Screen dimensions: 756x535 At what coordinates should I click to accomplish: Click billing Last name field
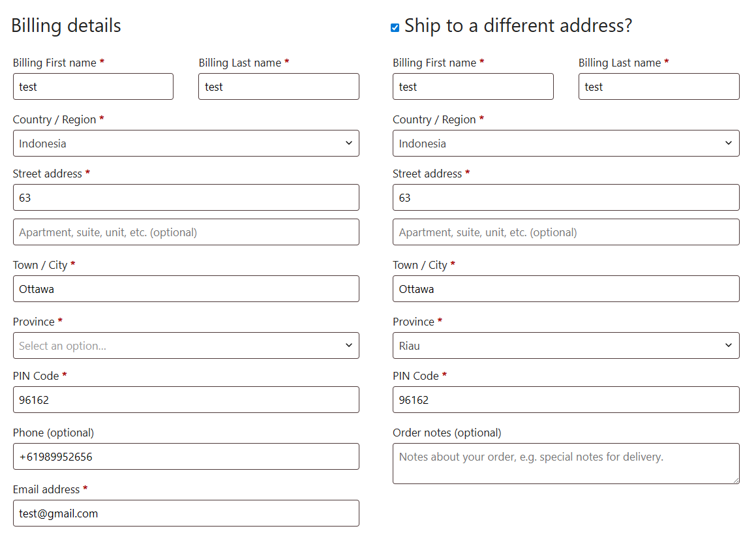point(279,87)
